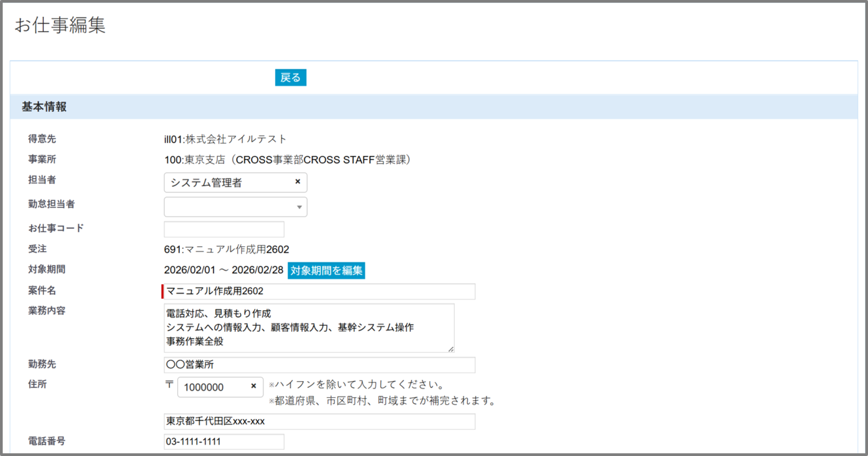Click the date range 2026/02/01 ～ 2026/02/28

pyautogui.click(x=224, y=270)
